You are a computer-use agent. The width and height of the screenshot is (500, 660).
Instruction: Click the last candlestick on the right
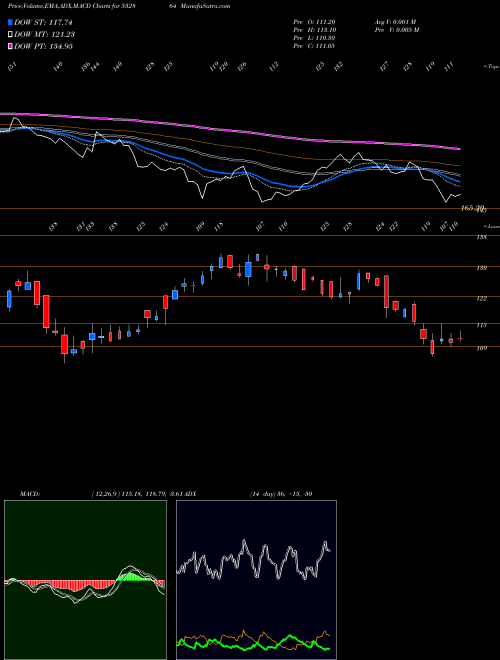460,338
